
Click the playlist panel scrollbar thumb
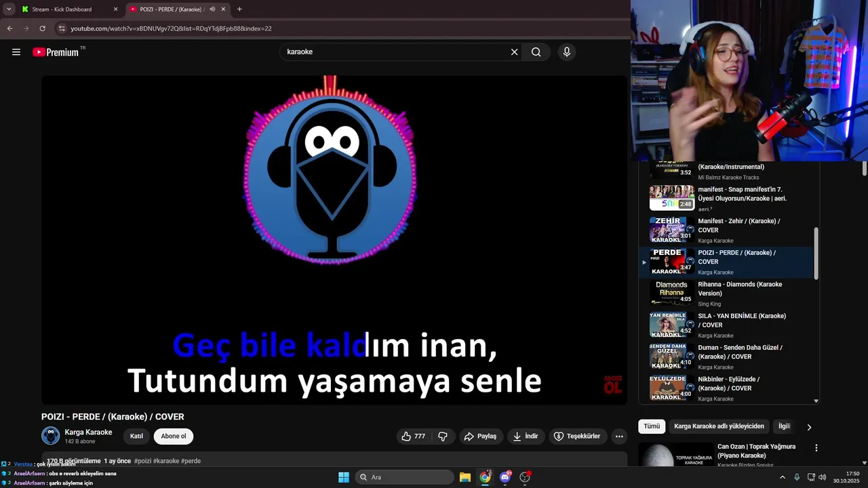(x=816, y=253)
